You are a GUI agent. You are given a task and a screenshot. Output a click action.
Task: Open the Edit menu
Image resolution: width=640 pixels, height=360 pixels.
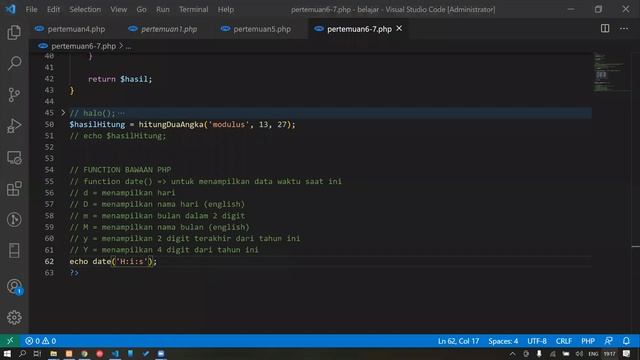pos(53,9)
